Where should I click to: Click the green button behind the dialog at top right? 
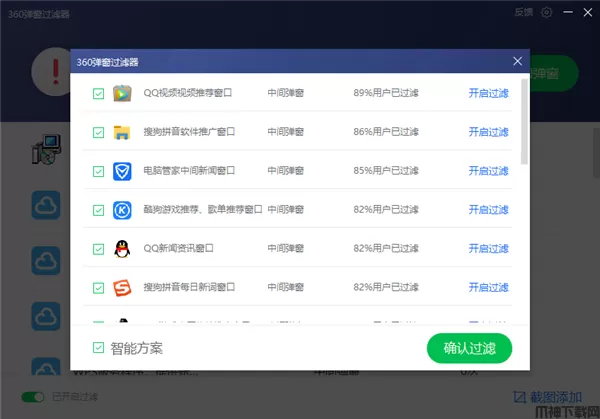[554, 73]
